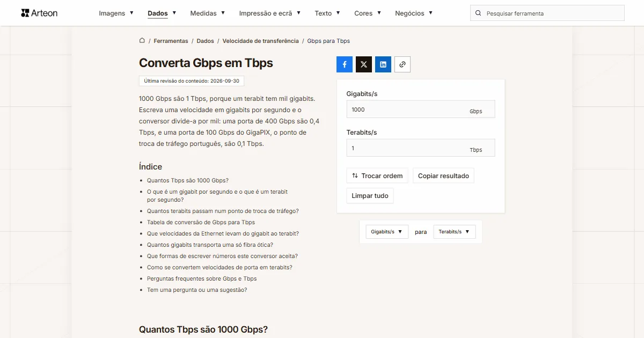The height and width of the screenshot is (338, 644).
Task: Jump to 'Como se convertem velocidades de porta' section
Action: point(219,267)
